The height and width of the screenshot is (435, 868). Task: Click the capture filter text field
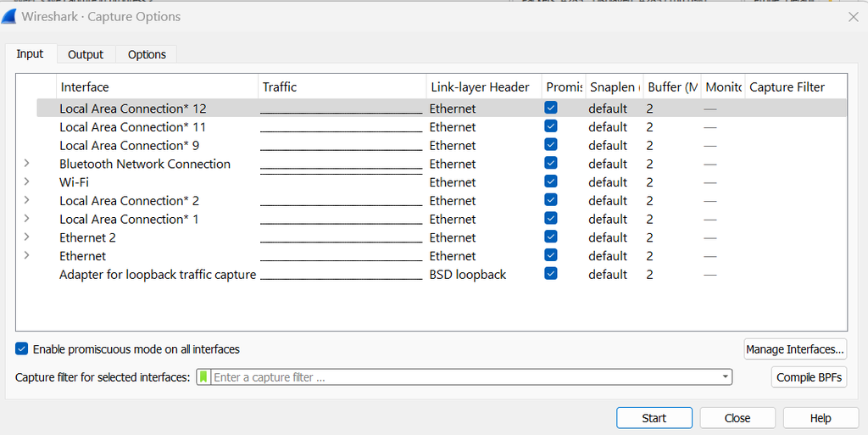[465, 377]
